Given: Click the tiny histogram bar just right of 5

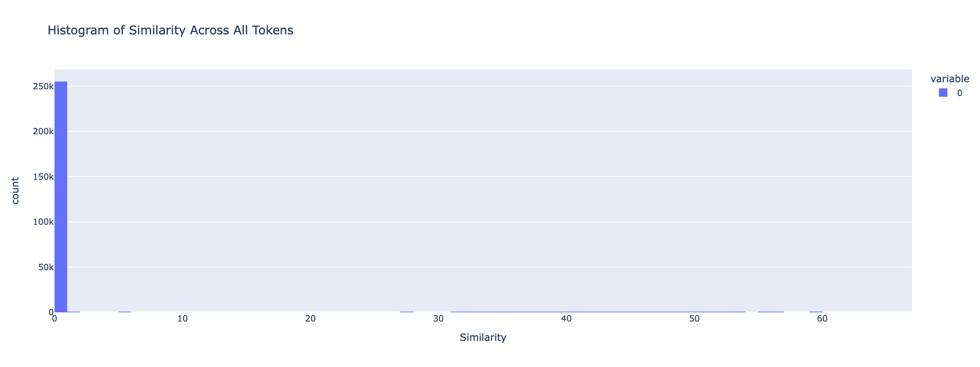Looking at the screenshot, I should (x=125, y=312).
